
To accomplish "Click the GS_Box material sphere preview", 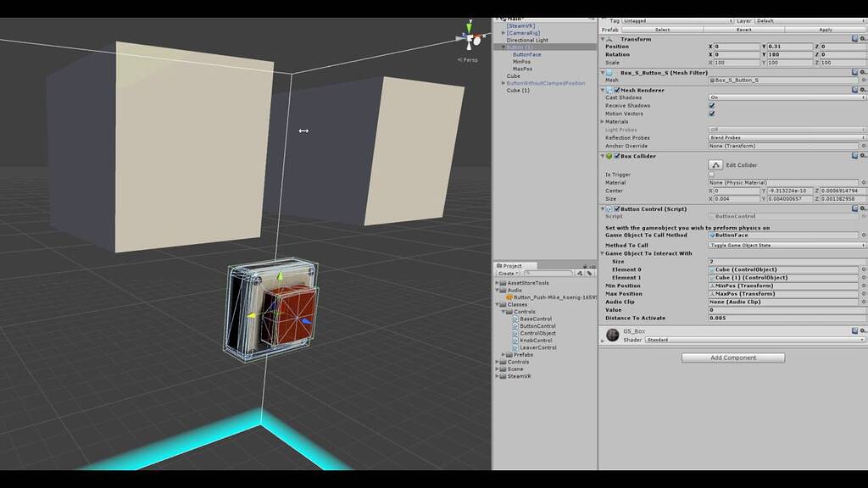I will click(612, 334).
